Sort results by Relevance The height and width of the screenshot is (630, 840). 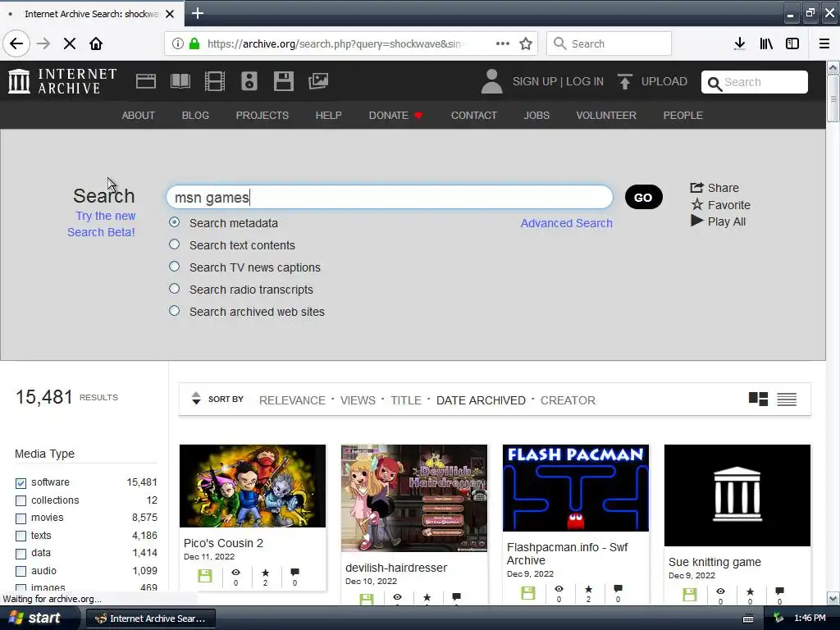click(292, 400)
